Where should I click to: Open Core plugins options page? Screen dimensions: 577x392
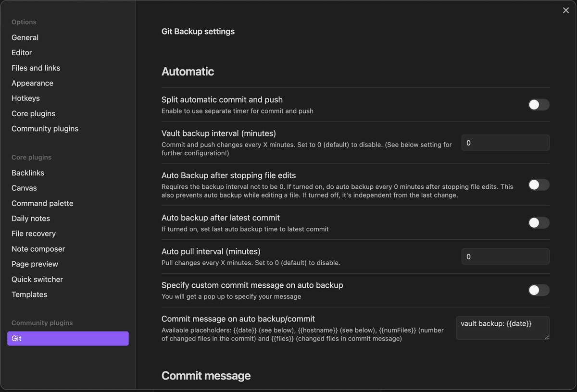pyautogui.click(x=33, y=114)
